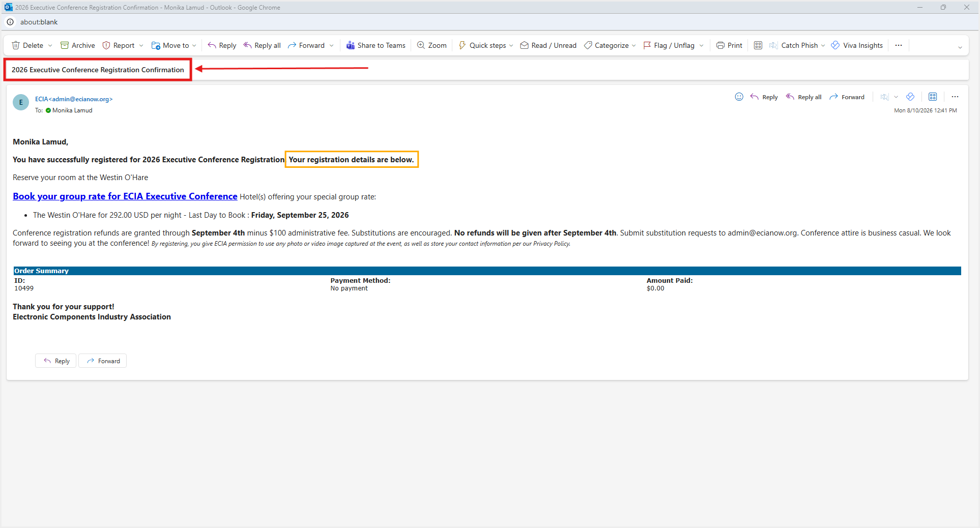Open Viva Insights from the toolbar
This screenshot has height=528, width=980.
tap(857, 45)
